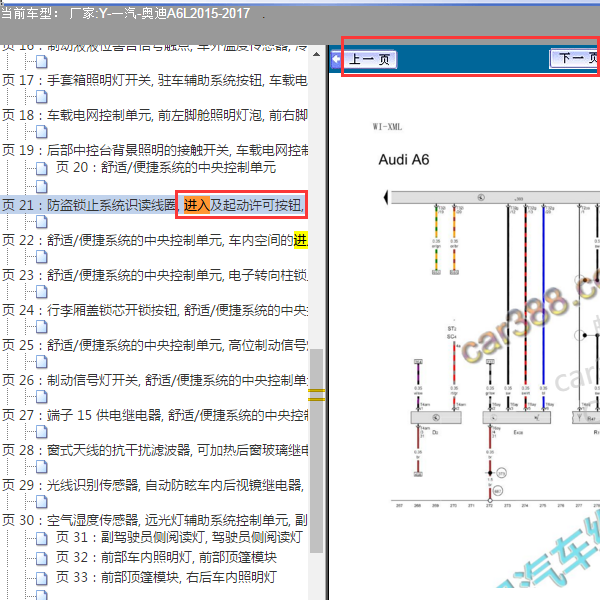This screenshot has width=600, height=600.
Task: Click the document icon left of 页 33
Action: tap(42, 578)
